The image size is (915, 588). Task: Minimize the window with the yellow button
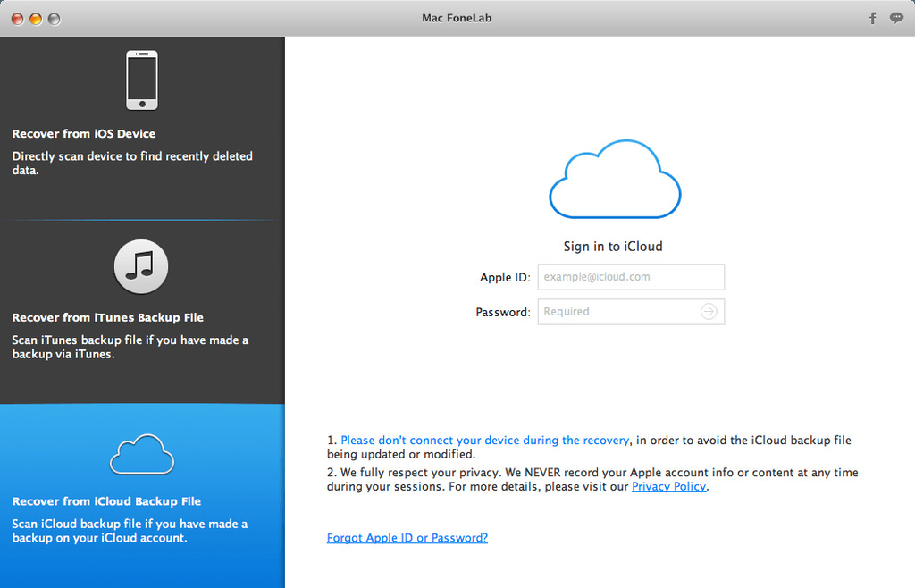pos(36,19)
